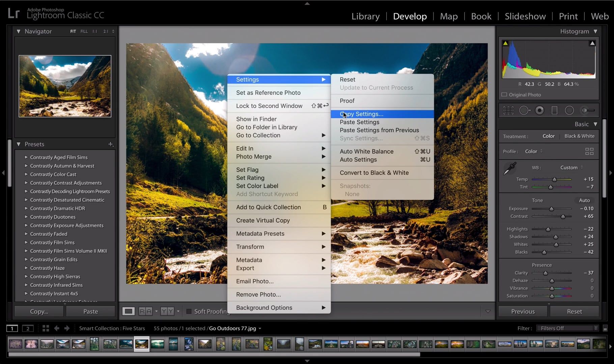Image resolution: width=614 pixels, height=364 pixels.
Task: Go forward with the filmstrip right arrow
Action: click(67, 328)
